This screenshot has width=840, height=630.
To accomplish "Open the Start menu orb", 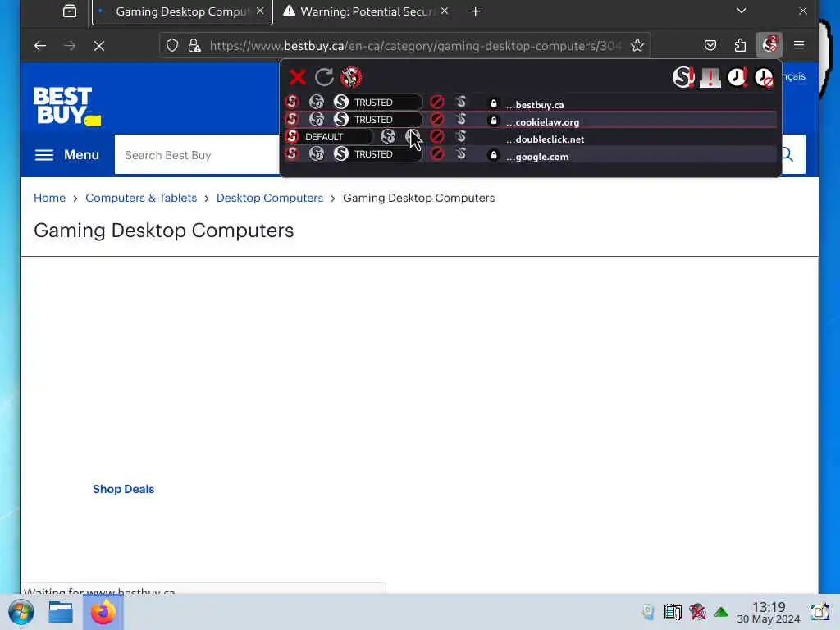I will [x=21, y=612].
